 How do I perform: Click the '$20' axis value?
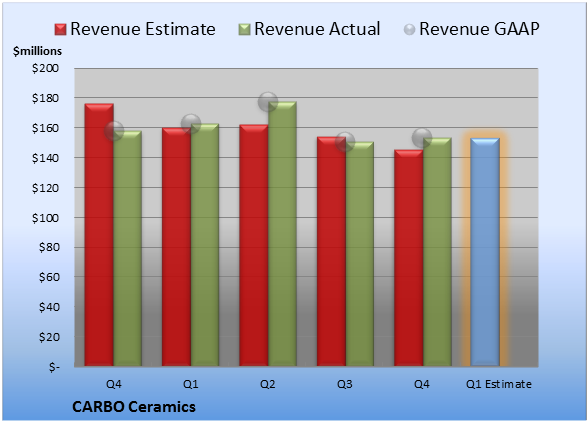[49, 337]
